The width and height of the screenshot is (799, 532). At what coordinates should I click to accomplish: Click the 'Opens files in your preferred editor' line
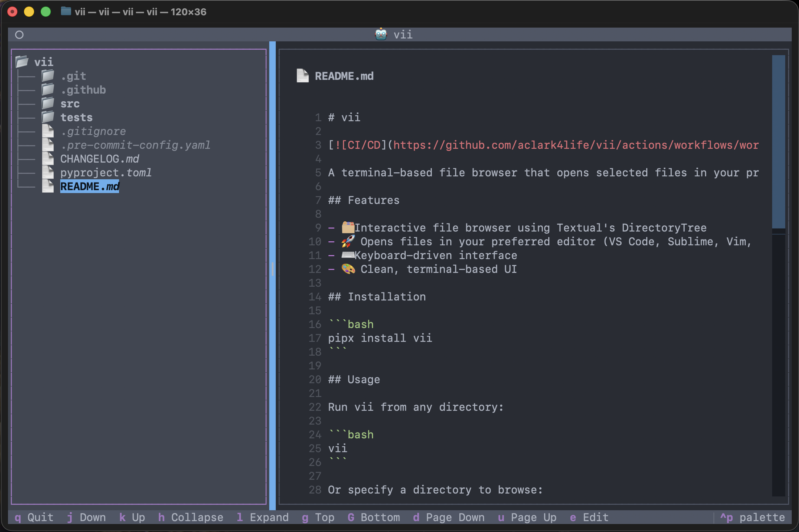click(x=556, y=241)
